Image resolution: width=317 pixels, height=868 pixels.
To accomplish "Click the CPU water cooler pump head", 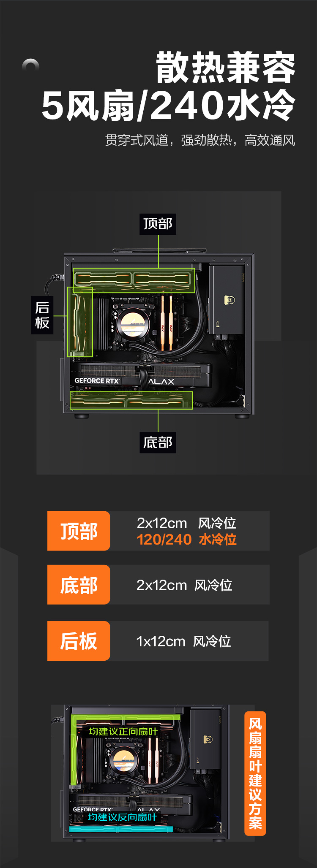I will point(133,323).
